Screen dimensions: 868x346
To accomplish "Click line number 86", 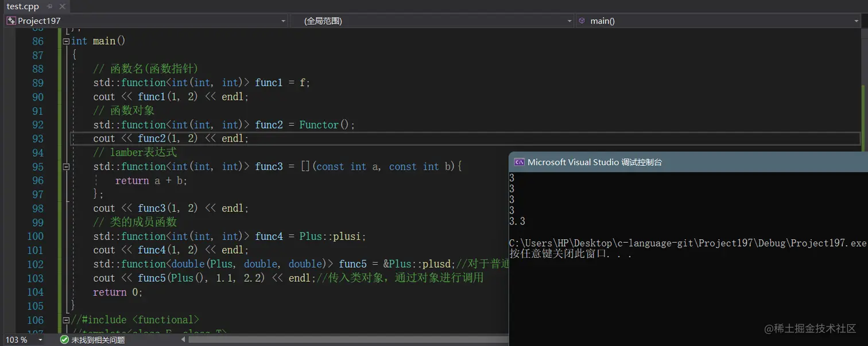I will click(38, 41).
